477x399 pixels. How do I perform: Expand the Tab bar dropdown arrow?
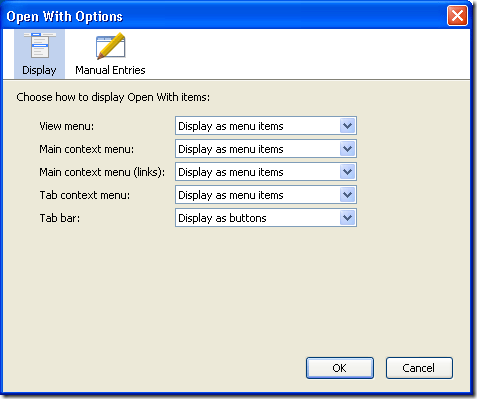[x=347, y=218]
